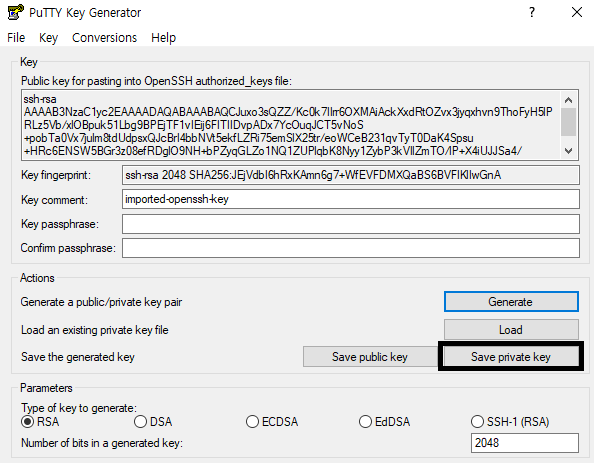The width and height of the screenshot is (594, 463).
Task: Click Save private key button
Action: (511, 357)
